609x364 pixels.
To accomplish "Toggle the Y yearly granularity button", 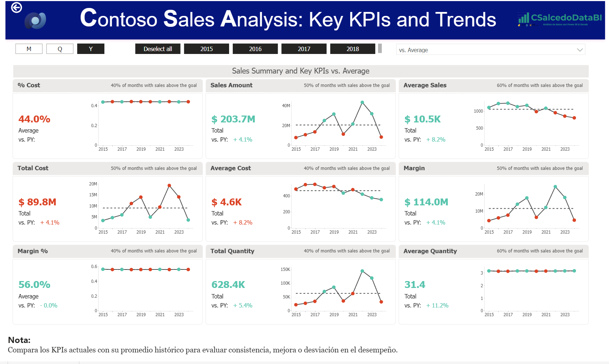I will [x=91, y=49].
